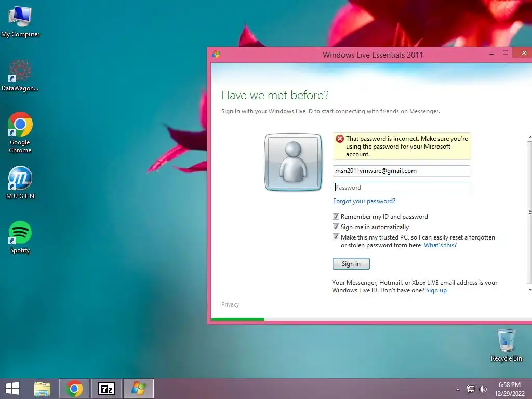Click the red error icon in warning

[339, 139]
